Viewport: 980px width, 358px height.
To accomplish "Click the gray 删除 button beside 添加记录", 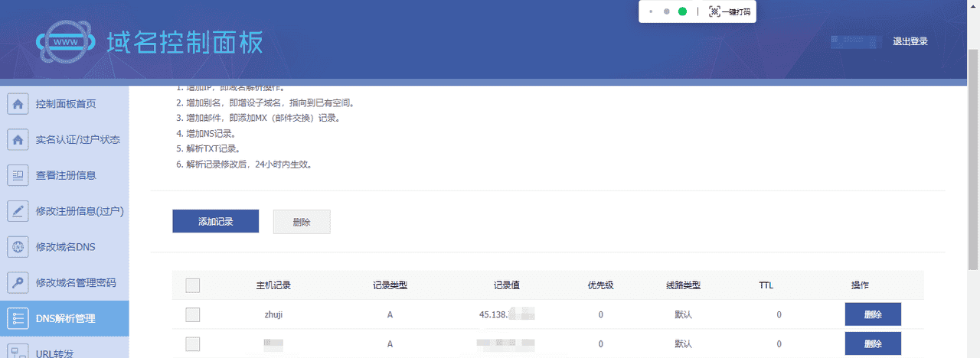I will tap(302, 221).
